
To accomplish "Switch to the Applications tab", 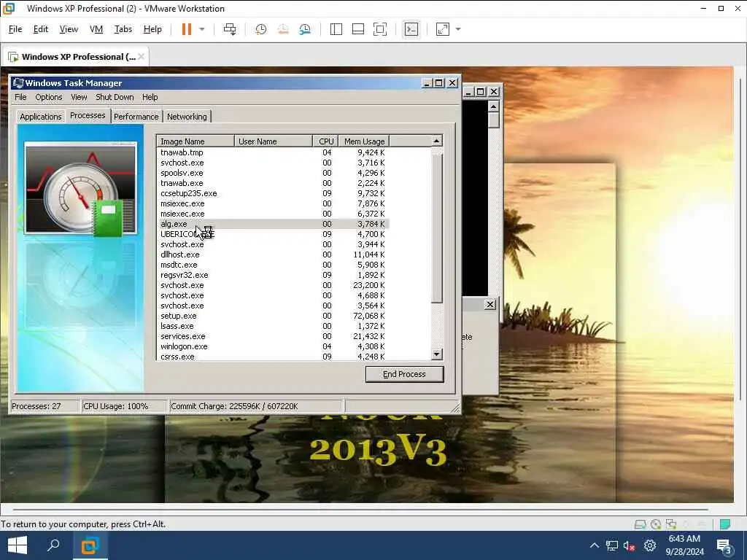I will 41,117.
